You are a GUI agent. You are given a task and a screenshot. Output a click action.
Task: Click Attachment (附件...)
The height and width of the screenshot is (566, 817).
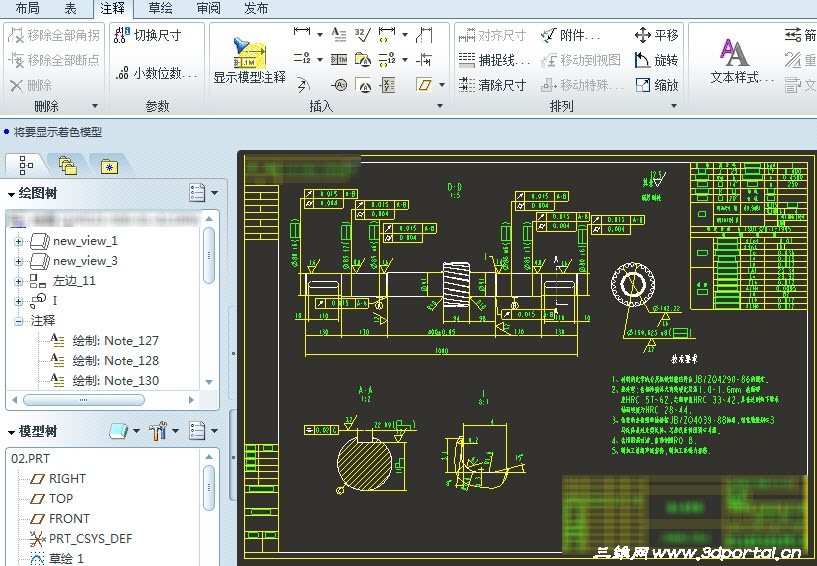(x=570, y=35)
